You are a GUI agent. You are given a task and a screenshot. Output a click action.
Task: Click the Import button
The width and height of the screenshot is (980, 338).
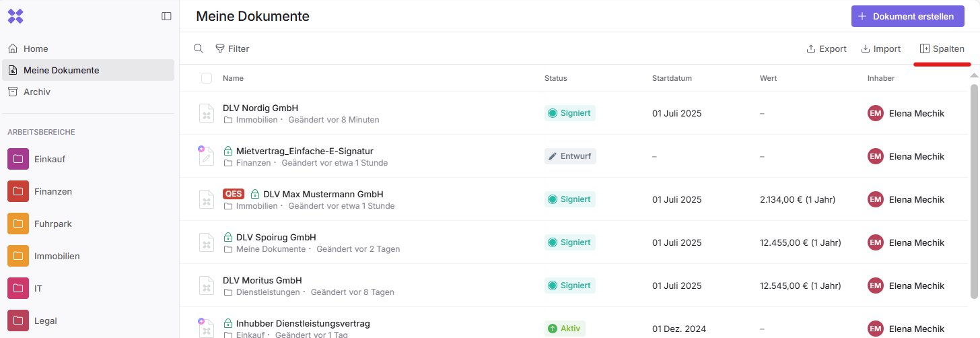click(x=880, y=48)
